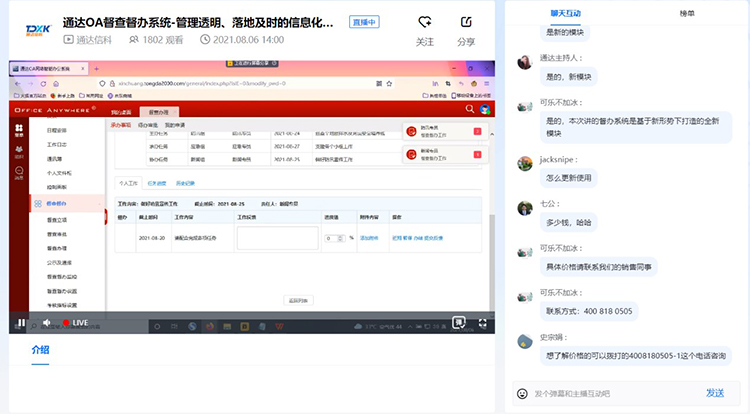Dismiss the first red notification popup badge
The height and width of the screenshot is (414, 750).
477,131
